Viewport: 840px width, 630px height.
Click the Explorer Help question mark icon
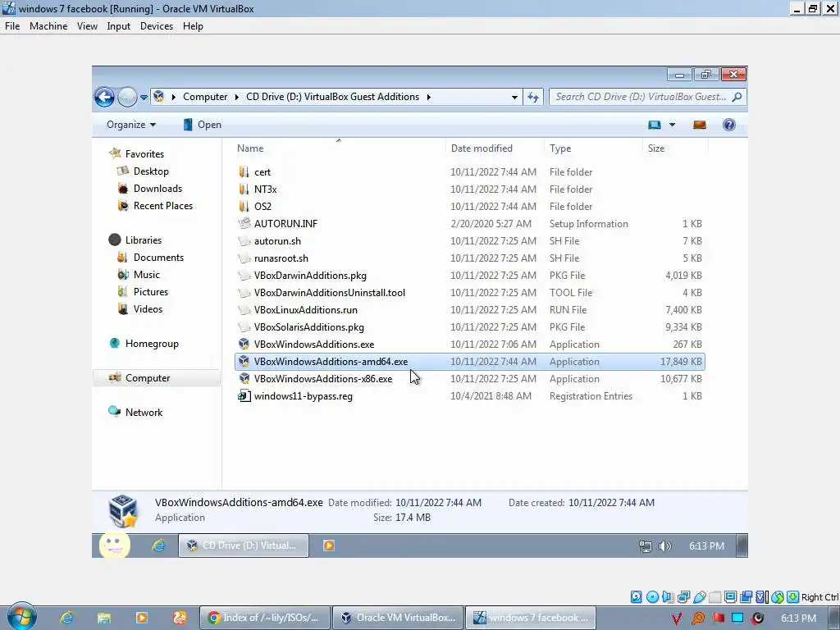[x=729, y=125]
